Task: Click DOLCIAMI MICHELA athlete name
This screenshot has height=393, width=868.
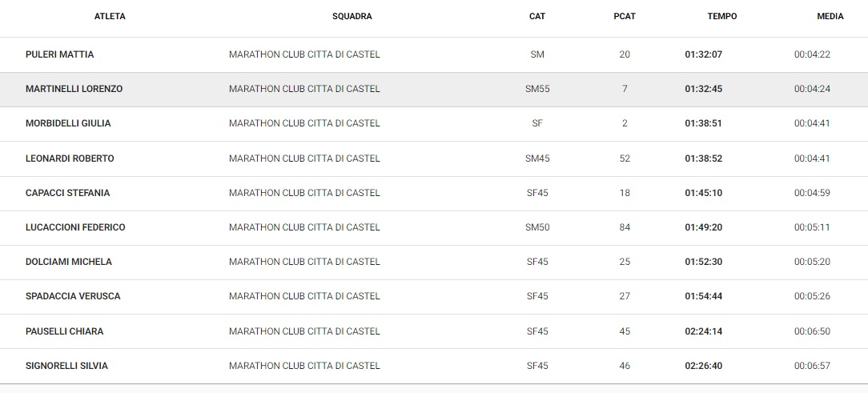Action: [69, 262]
